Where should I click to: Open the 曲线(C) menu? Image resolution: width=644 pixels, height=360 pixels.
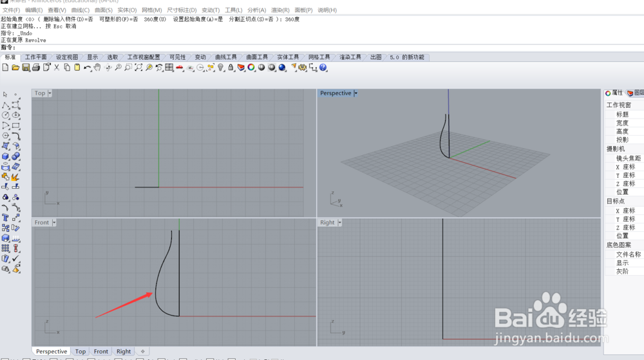pos(80,10)
